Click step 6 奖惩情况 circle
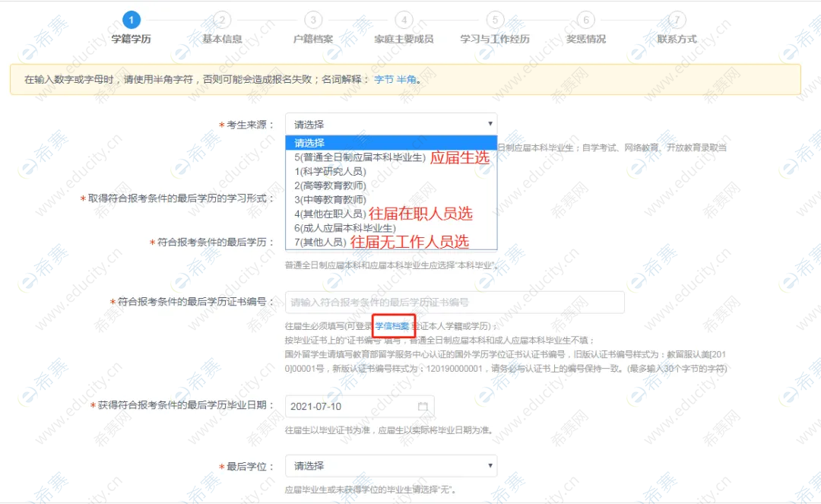821x504 pixels. tap(585, 20)
